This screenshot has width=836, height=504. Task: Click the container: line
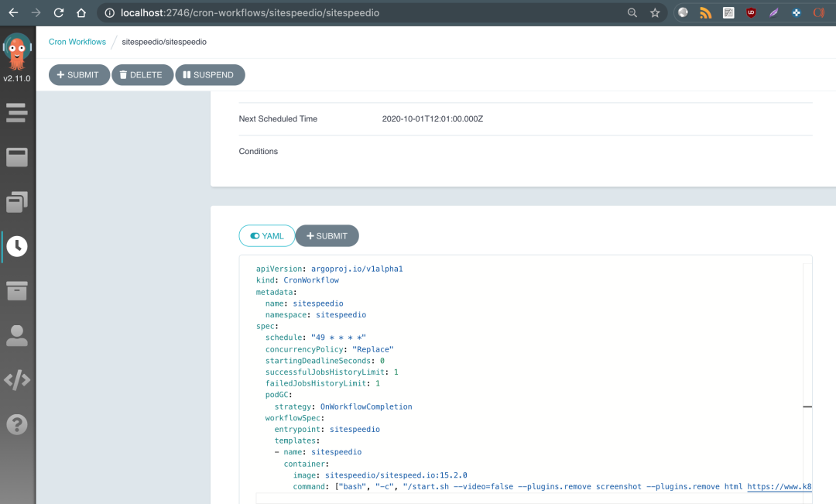306,464
